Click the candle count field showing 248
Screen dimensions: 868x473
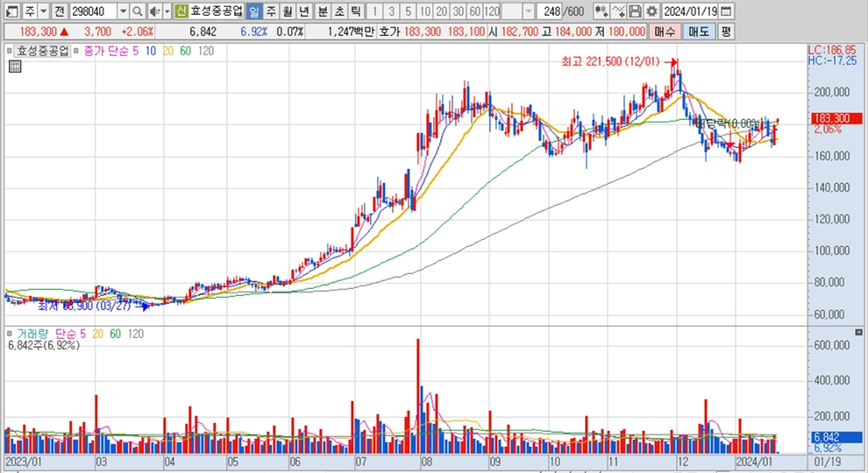(551, 11)
